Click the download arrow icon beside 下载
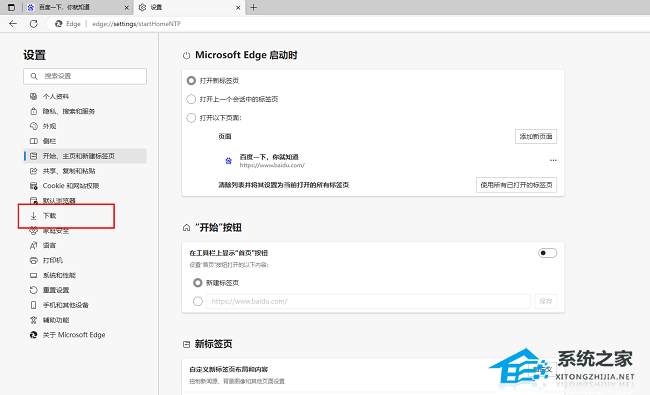 point(34,216)
